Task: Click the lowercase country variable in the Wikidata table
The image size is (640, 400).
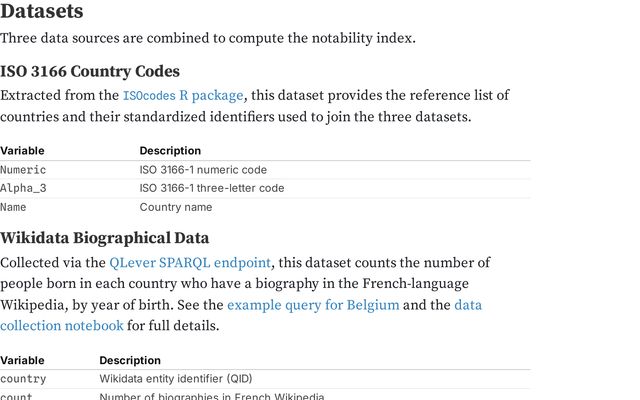Action: click(23, 379)
